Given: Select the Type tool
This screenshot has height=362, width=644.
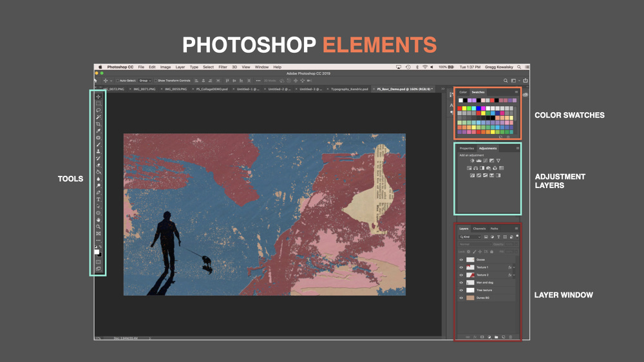Looking at the screenshot, I should (x=99, y=200).
